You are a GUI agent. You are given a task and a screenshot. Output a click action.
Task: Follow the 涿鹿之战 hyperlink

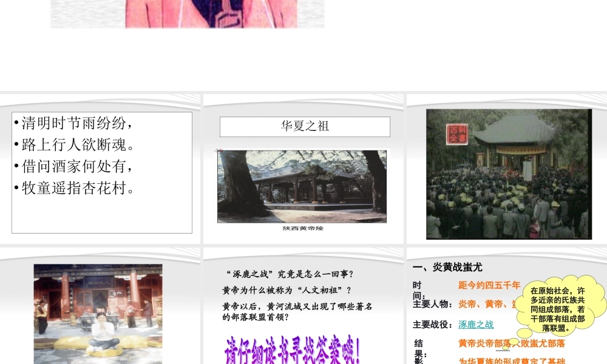[476, 325]
